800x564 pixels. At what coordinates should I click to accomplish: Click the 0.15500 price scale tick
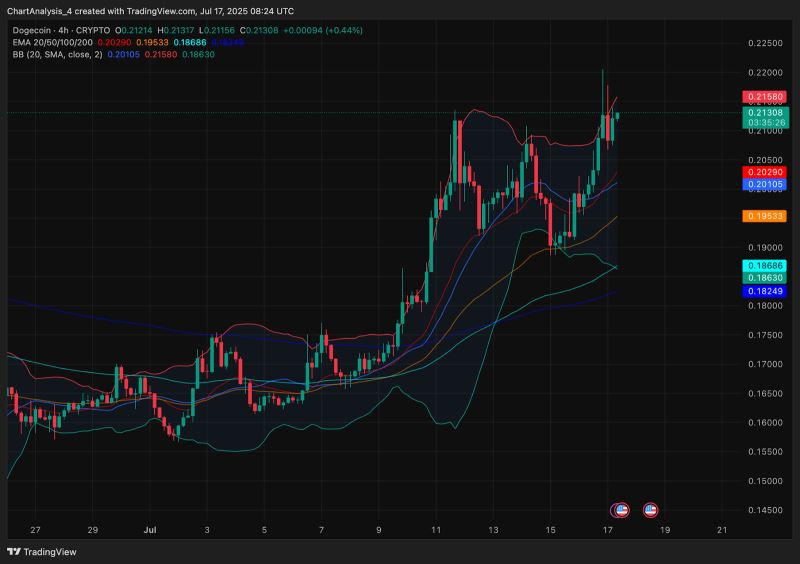[x=765, y=452]
